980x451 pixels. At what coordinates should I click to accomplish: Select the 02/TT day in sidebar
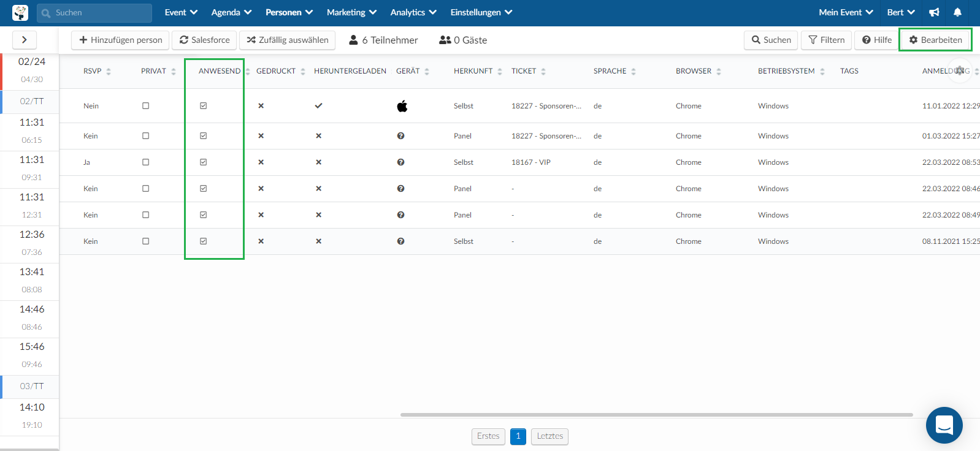32,101
